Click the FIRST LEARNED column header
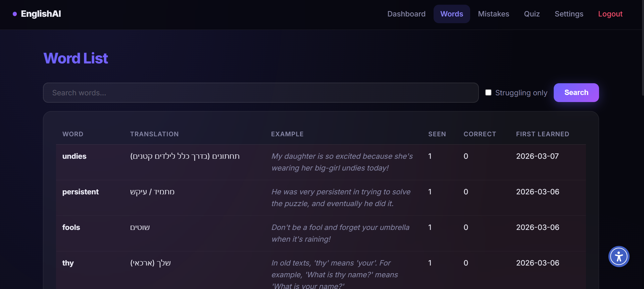 point(542,134)
